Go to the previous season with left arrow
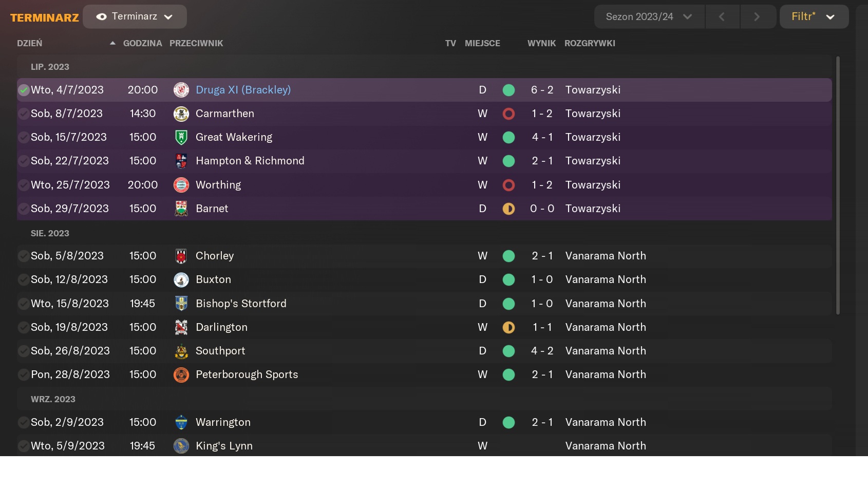Screen dimensions: 868x488 (722, 16)
